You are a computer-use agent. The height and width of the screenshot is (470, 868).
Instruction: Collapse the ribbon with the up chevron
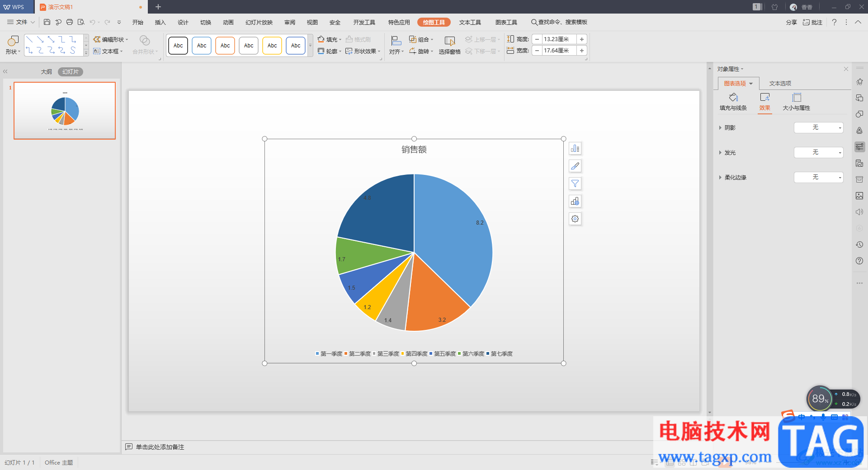(858, 22)
